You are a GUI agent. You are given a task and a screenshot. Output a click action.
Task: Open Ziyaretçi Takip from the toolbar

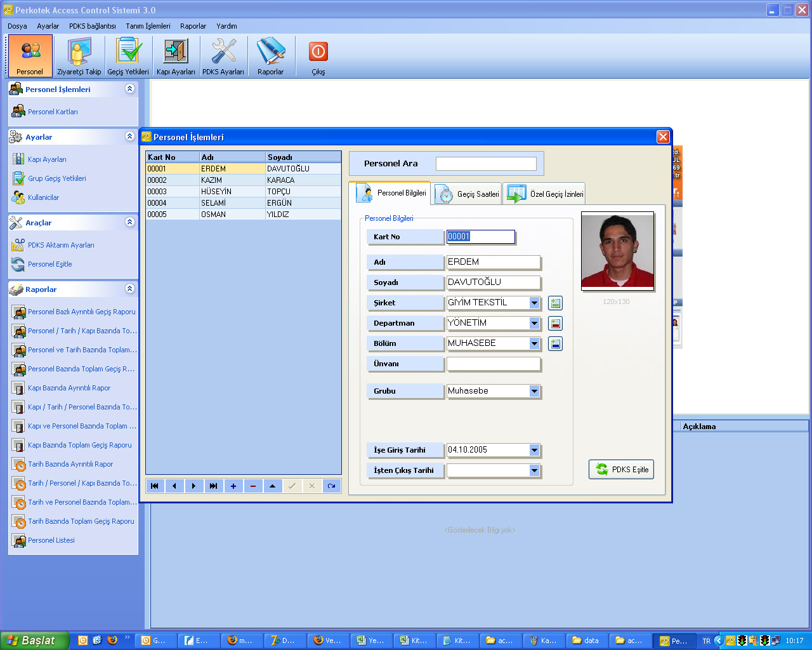coord(79,56)
